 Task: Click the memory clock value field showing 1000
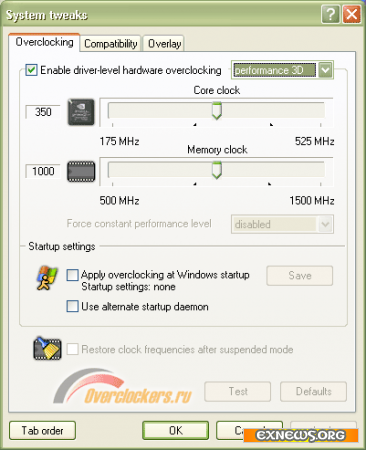click(x=43, y=171)
